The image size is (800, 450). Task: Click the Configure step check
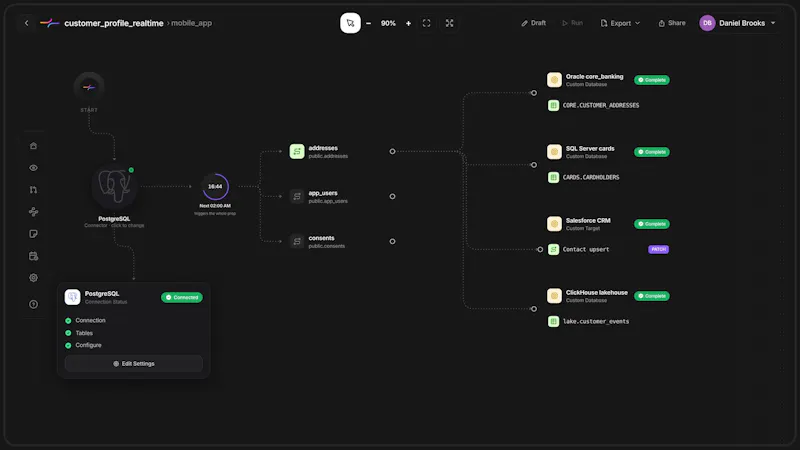pos(68,345)
